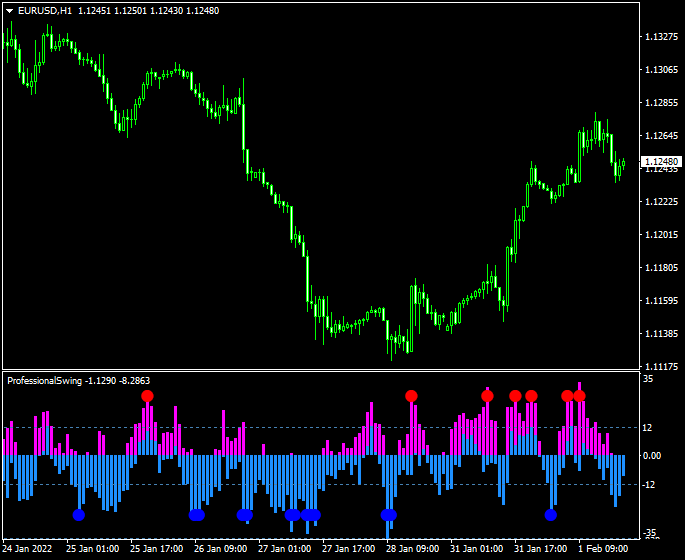Click the indicator scale label 35
The width and height of the screenshot is (685, 560).
point(648,379)
